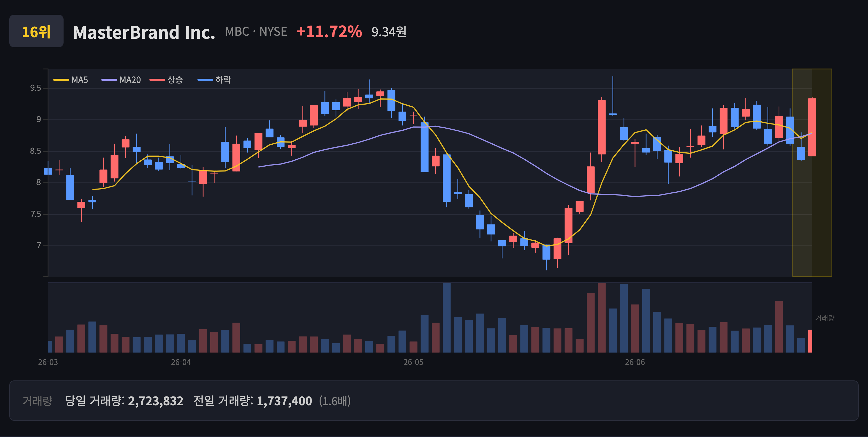
Task: Toggle the 하락 legend entry
Action: [214, 80]
